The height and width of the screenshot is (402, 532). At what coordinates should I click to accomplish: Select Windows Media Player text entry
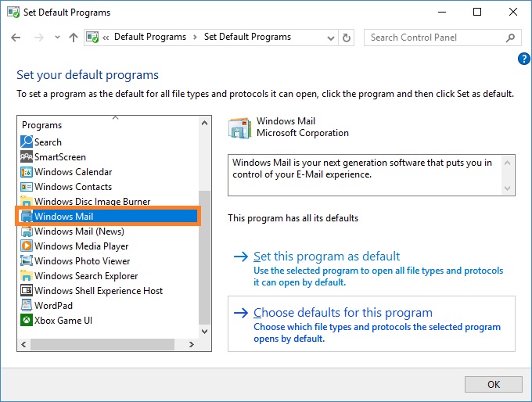(81, 246)
